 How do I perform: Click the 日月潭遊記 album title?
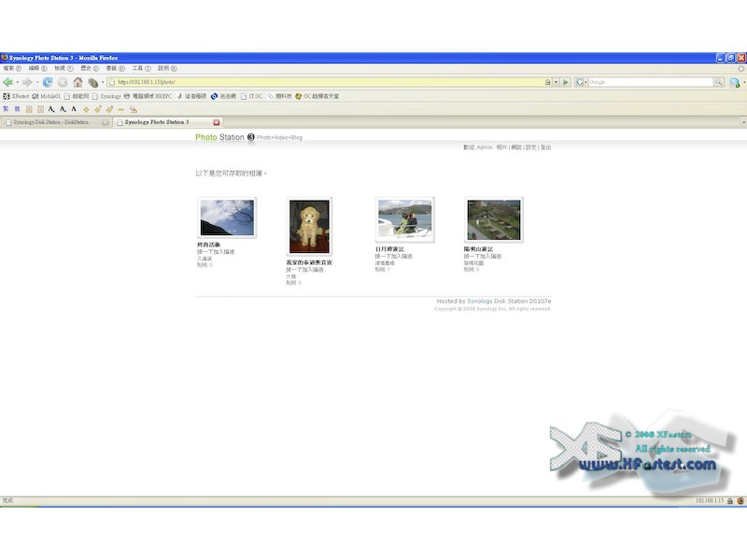coord(389,249)
